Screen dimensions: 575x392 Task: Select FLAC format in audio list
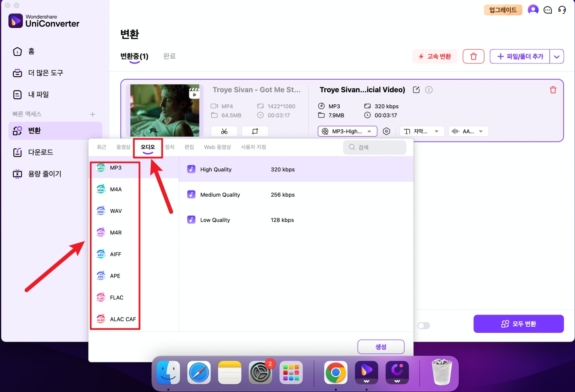[x=134, y=298]
